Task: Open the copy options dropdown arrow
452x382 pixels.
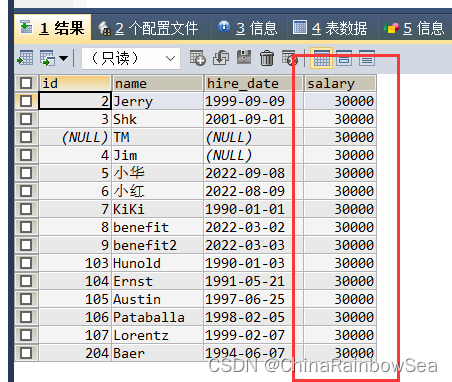Action: (63, 58)
